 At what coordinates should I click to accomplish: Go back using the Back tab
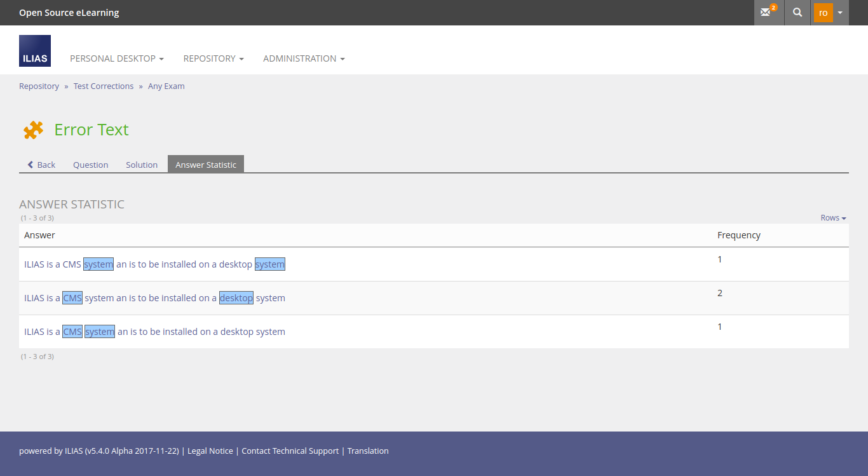(41, 165)
